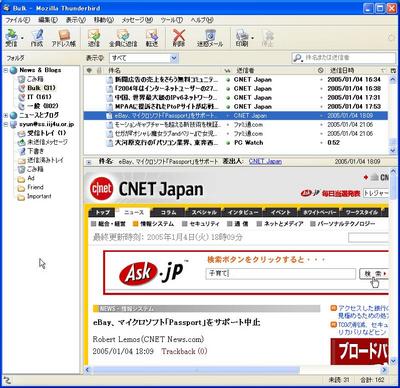Viewport: 400px width, 388px height.
Task: Click the Trackback (0) link
Action: point(184,351)
